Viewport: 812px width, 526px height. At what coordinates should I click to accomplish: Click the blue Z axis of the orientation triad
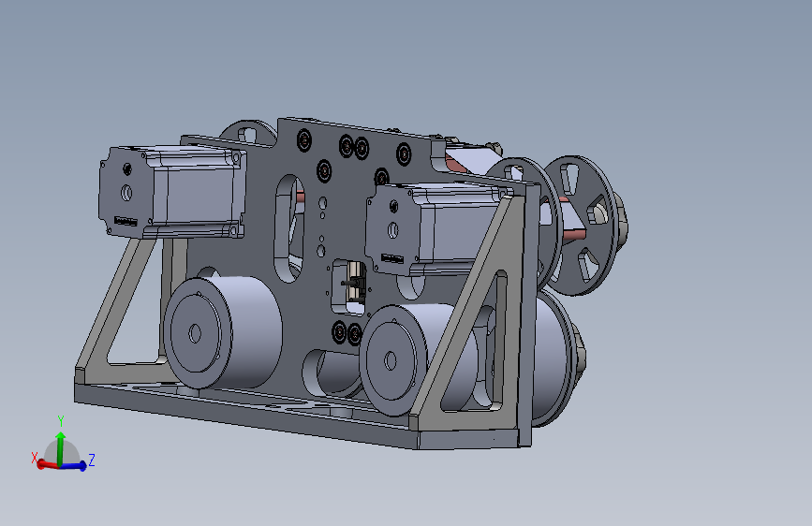click(x=74, y=466)
